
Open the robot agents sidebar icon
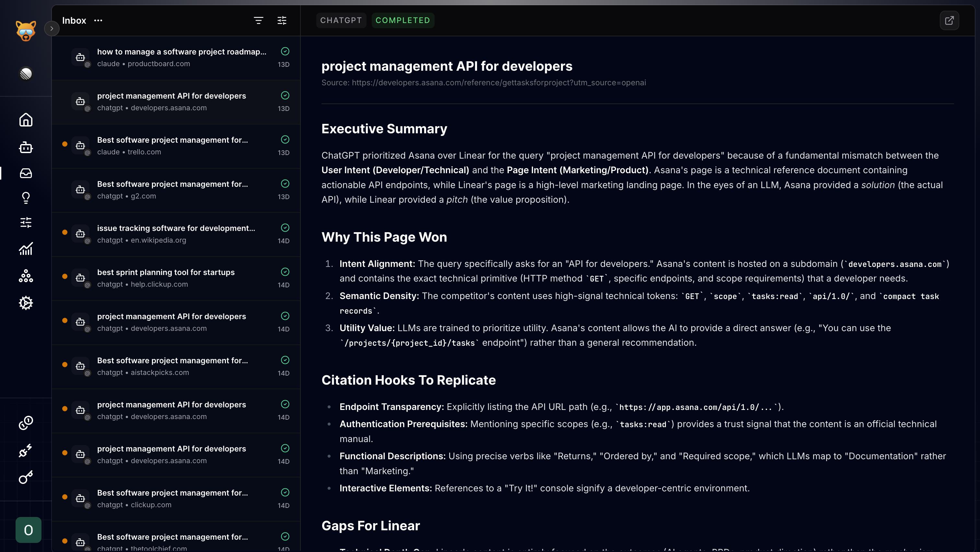(x=26, y=147)
